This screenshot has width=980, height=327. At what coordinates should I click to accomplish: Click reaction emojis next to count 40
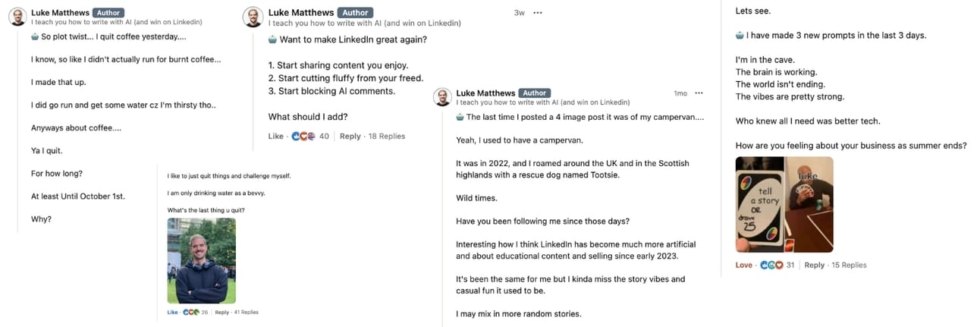303,137
